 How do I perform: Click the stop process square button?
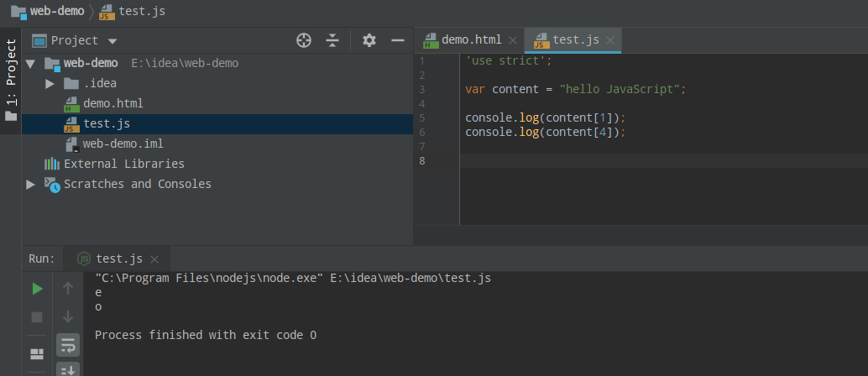pyautogui.click(x=37, y=317)
